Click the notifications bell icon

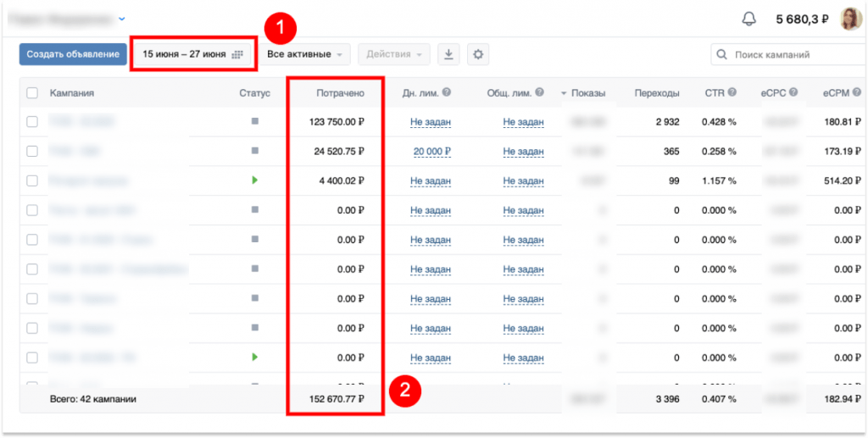pos(748,19)
